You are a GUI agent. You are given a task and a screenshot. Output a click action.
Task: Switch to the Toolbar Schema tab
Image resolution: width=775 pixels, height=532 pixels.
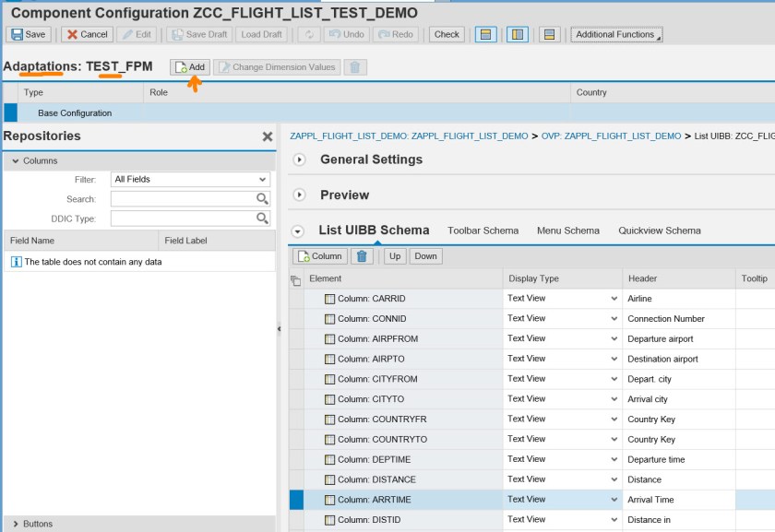tap(483, 231)
